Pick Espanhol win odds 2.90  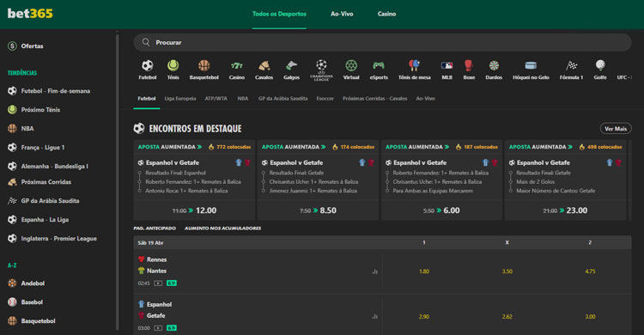[x=424, y=316]
